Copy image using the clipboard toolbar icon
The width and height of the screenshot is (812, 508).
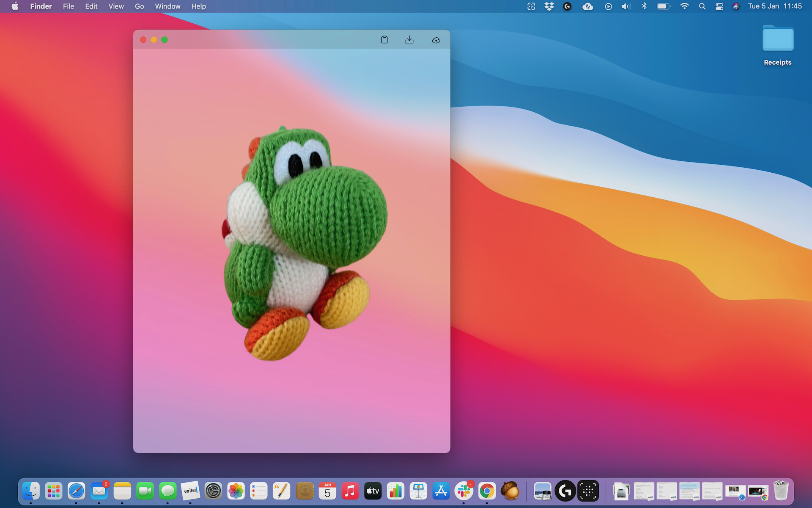[384, 40]
